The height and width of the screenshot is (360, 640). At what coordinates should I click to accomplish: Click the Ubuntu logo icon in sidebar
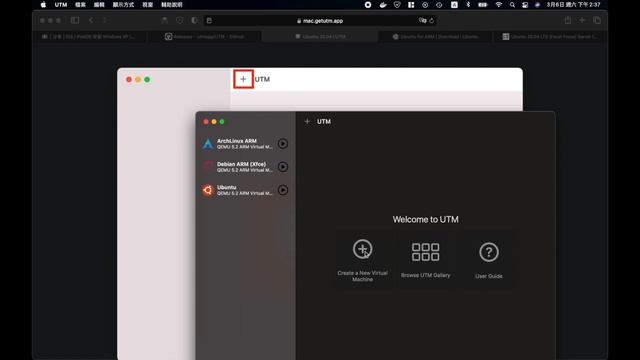click(x=208, y=190)
